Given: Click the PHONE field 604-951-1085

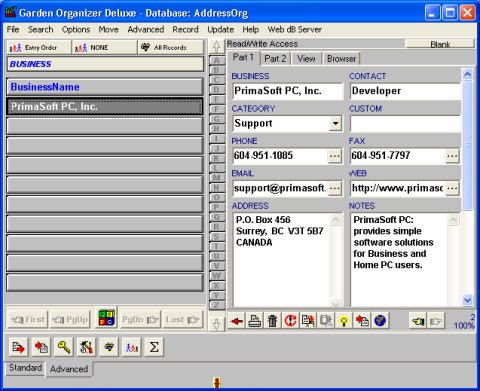Looking at the screenshot, I should click(280, 156).
